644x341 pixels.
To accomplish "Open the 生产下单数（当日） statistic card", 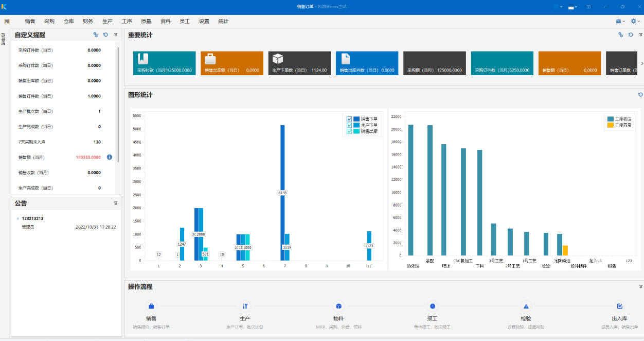I will (299, 63).
